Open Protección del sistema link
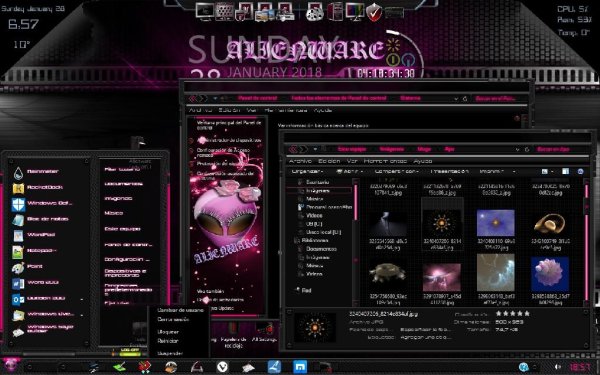This screenshot has width=600, height=375. coord(221,163)
